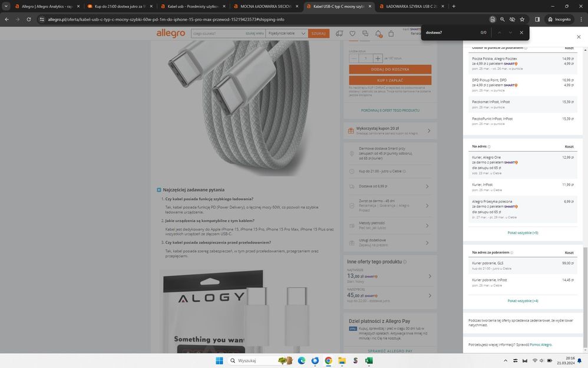Screen dimensions: 588x368
Task: Open the search category dropdown
Action: (287, 34)
